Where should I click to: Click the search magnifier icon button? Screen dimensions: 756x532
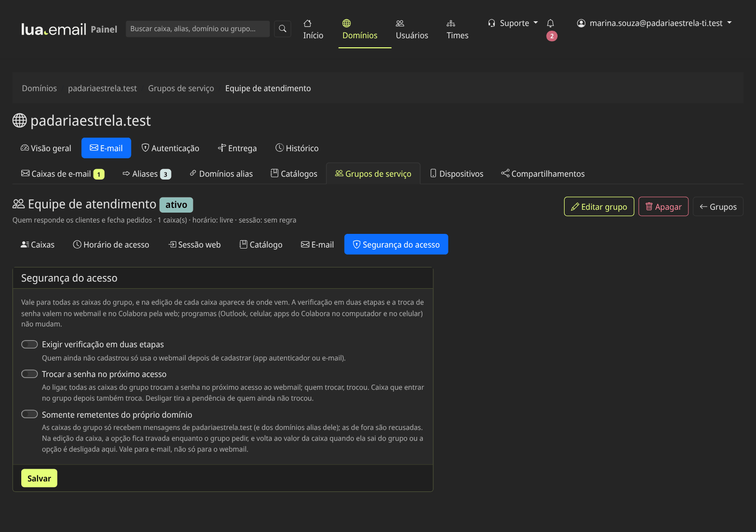point(283,29)
